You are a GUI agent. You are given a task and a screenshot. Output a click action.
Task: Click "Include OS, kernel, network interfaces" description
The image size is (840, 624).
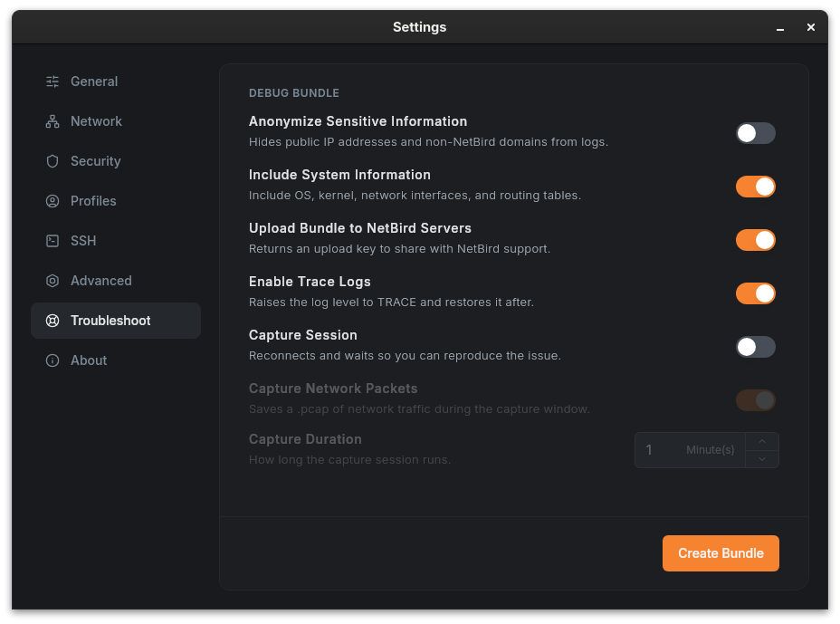pos(415,195)
